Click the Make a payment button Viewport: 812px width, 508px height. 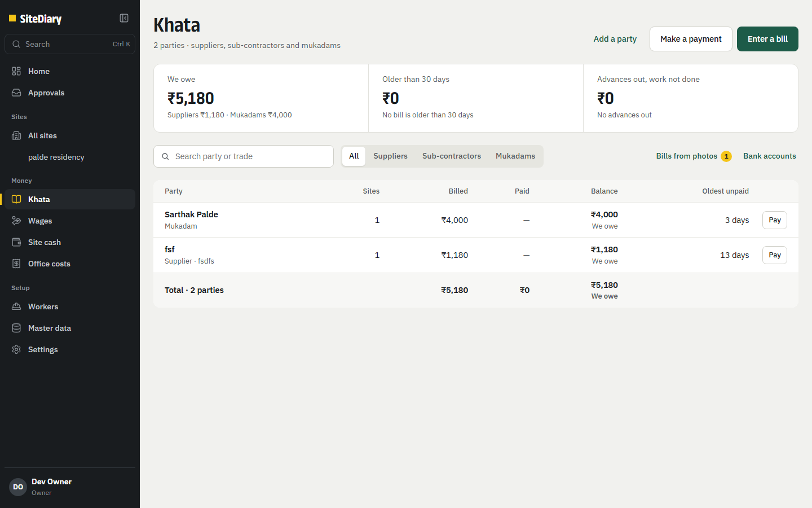pos(691,39)
